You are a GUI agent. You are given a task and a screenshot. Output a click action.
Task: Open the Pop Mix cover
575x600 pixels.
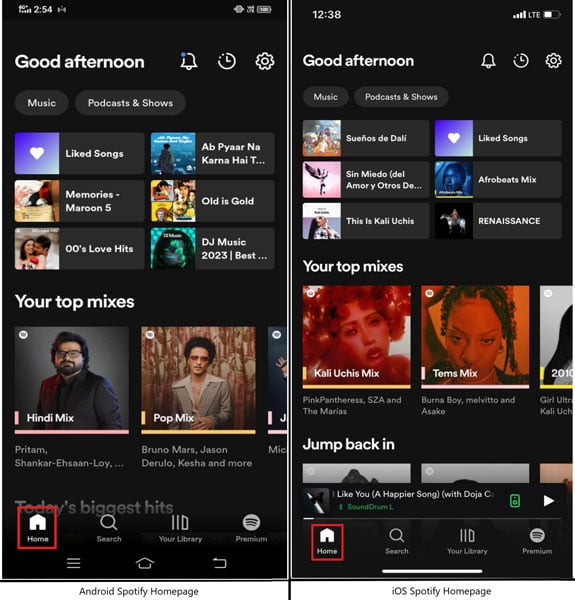[199, 380]
